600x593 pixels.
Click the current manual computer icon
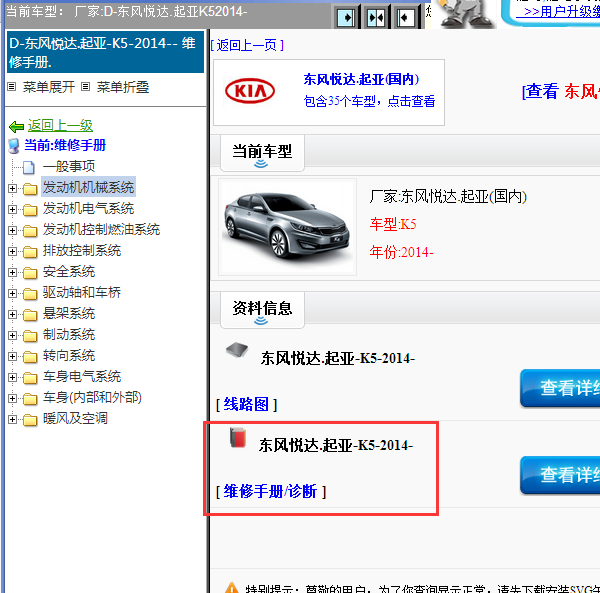click(x=14, y=146)
